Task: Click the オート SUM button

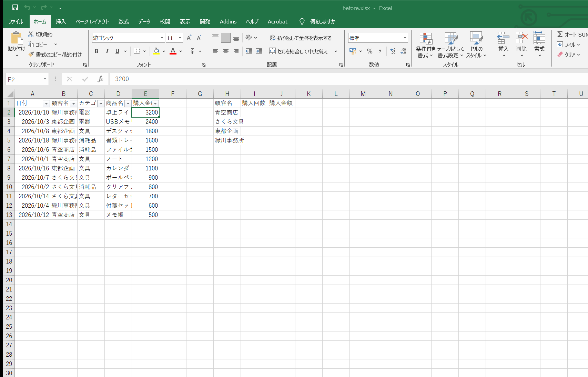Action: (x=572, y=34)
